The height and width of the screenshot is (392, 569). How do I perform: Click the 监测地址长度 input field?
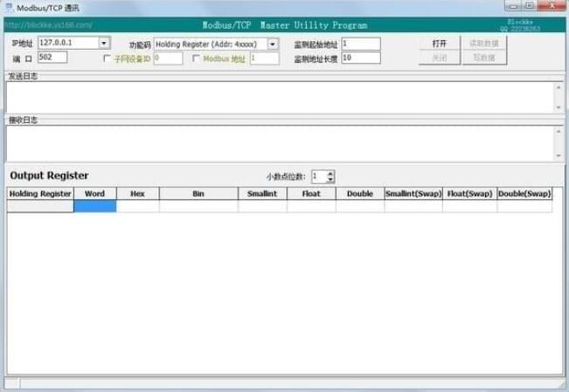point(360,58)
